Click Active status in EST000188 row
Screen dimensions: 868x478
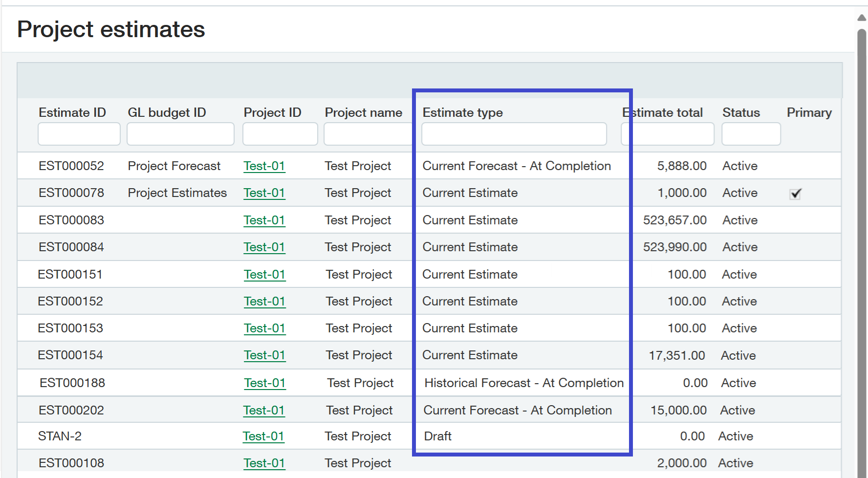pos(738,383)
